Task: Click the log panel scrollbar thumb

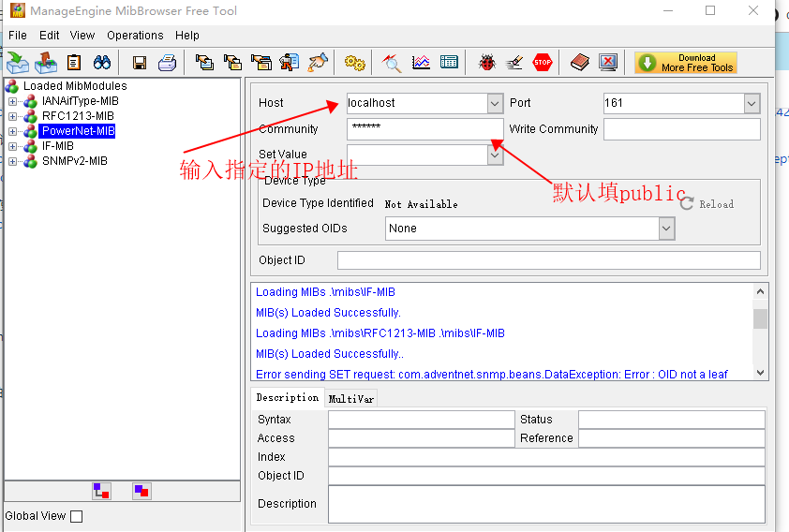Action: pyautogui.click(x=760, y=318)
